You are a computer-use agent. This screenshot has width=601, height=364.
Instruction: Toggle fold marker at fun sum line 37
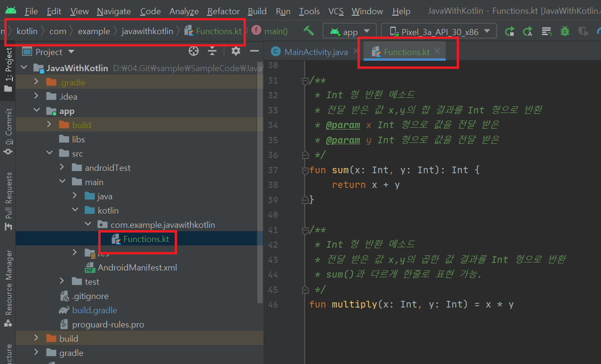click(305, 170)
